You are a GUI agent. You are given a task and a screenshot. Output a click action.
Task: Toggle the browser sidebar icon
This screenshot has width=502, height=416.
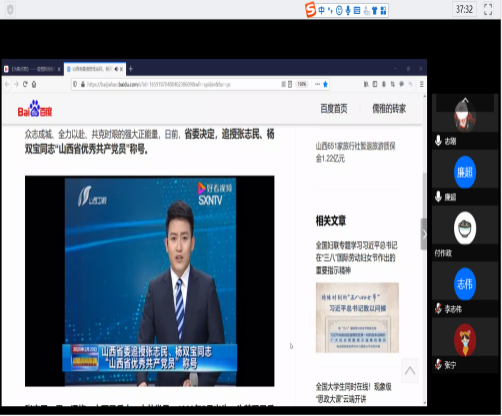pyautogui.click(x=375, y=84)
